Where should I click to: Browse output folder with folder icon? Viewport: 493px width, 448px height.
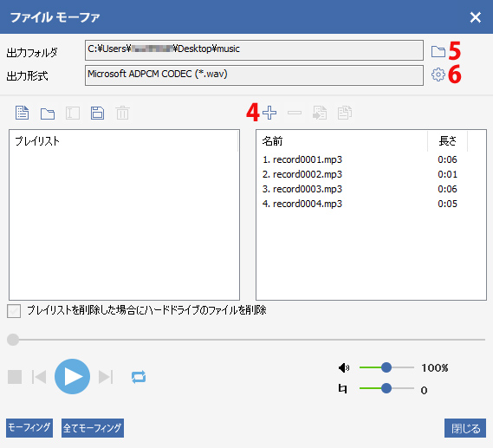(x=438, y=51)
